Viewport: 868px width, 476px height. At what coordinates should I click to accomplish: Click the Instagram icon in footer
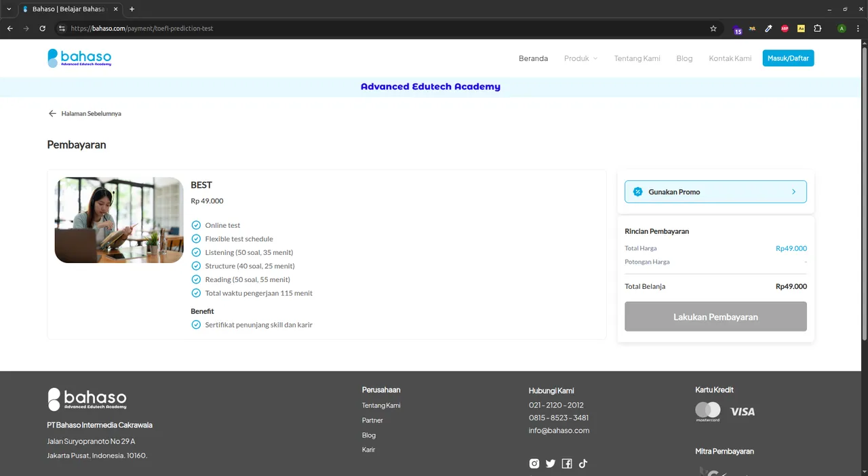[x=534, y=464]
